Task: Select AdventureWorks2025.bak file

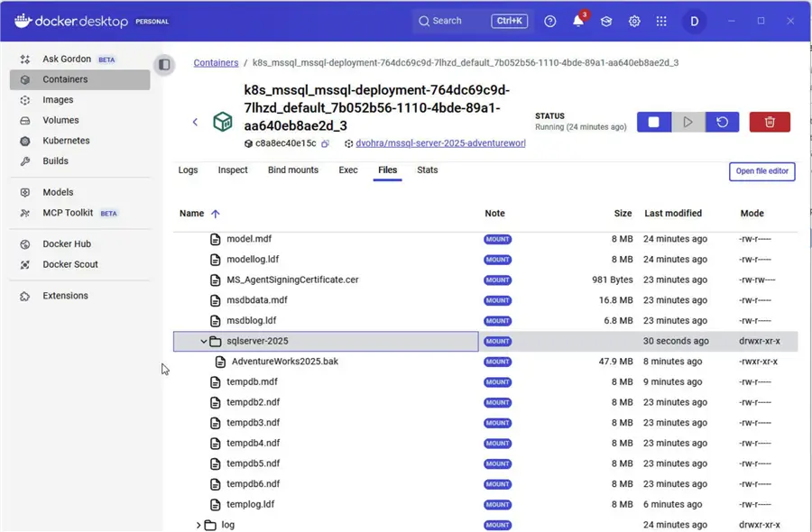Action: [x=285, y=362]
